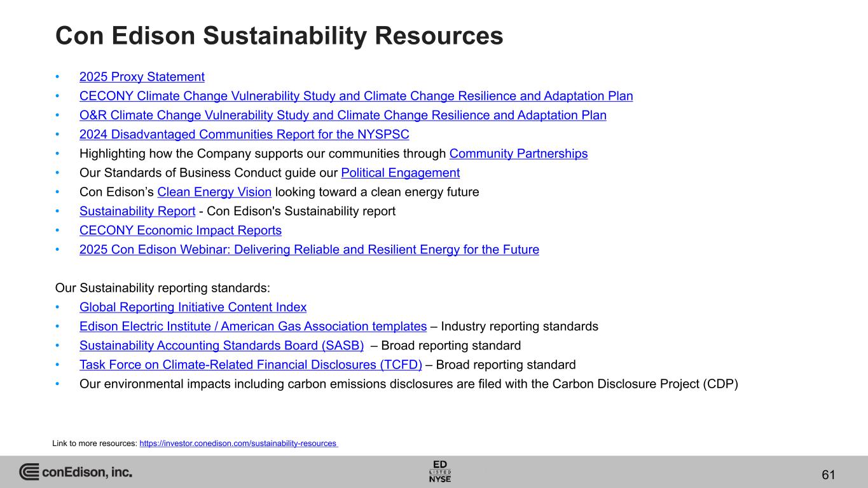Open the SASB standards link
This screenshot has height=488, width=868.
(221, 346)
